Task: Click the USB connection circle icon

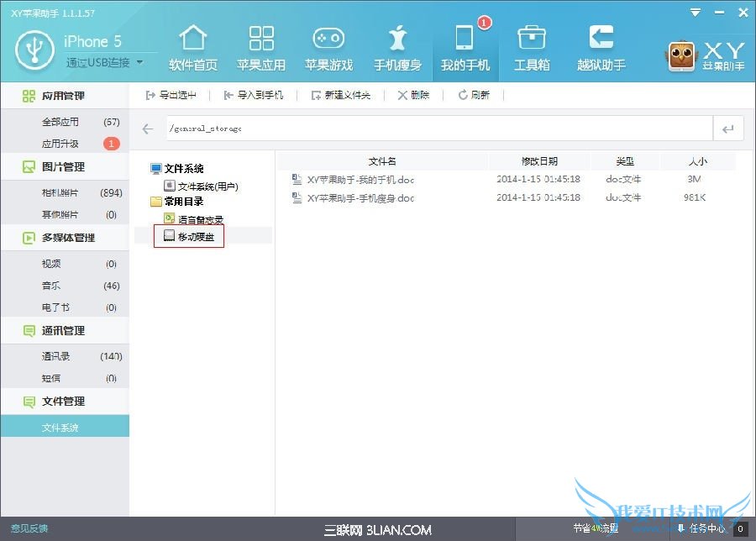Action: coord(34,50)
